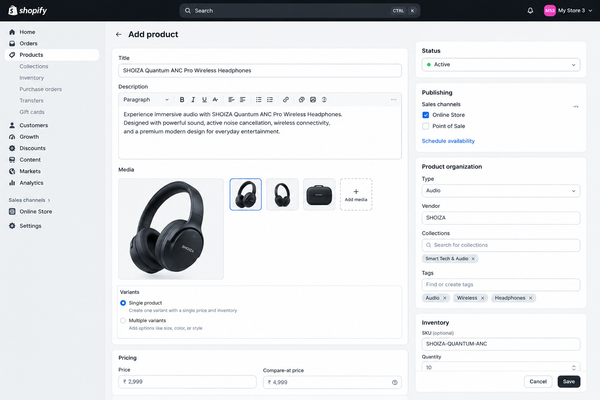Click the info icon in Compare-at price field
Screen dimensions: 600x400
click(x=395, y=382)
